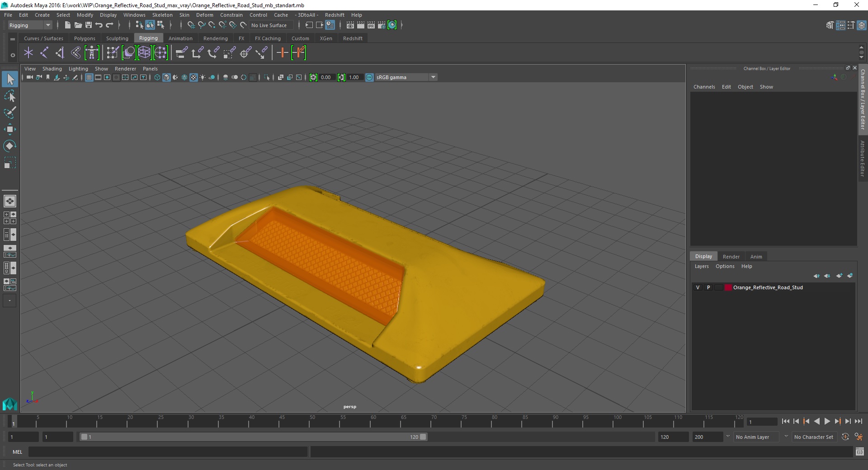Toggle visibility V of Orange_Reflective_Road_Stud layer

click(698, 287)
